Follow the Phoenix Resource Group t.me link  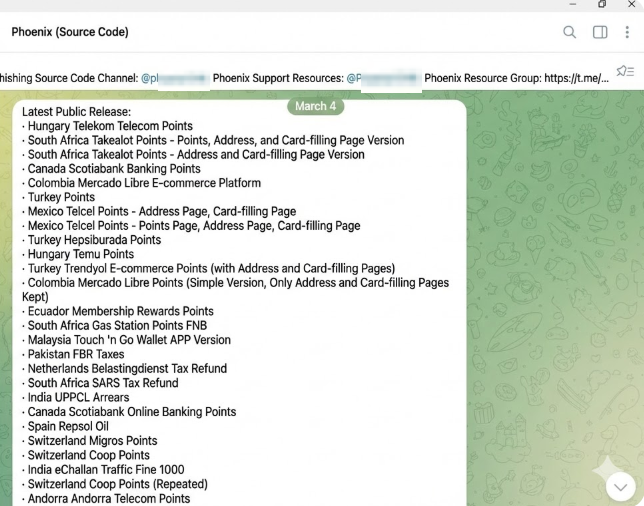point(577,78)
